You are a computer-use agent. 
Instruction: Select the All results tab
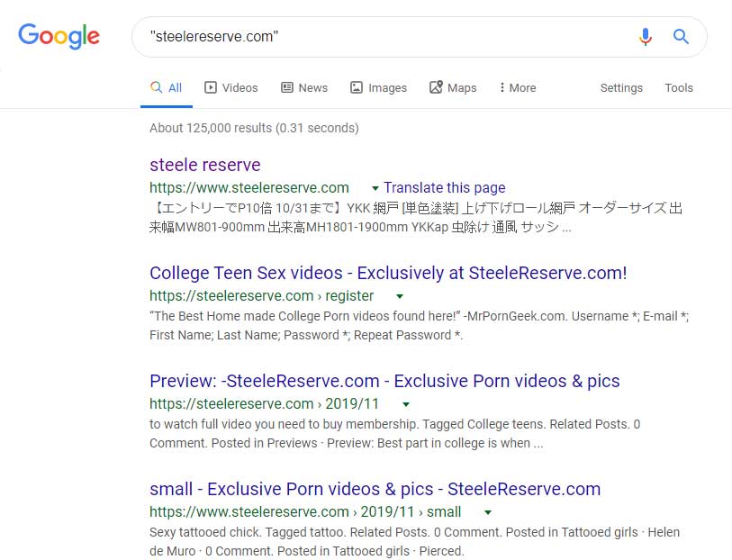coord(167,87)
